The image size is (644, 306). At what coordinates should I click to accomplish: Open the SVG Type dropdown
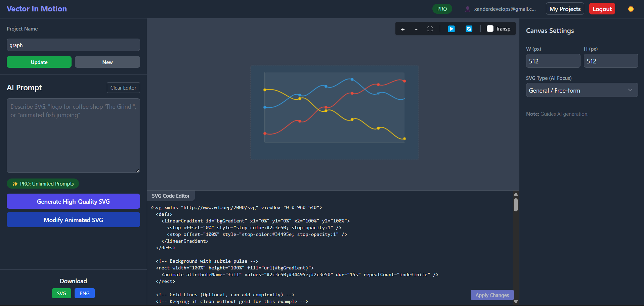pyautogui.click(x=582, y=90)
